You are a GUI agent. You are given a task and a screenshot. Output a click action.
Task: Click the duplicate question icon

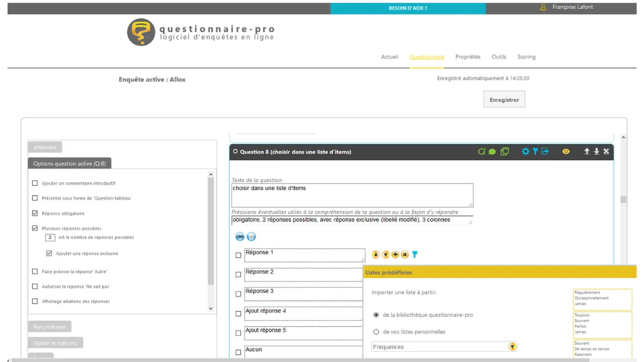(504, 152)
